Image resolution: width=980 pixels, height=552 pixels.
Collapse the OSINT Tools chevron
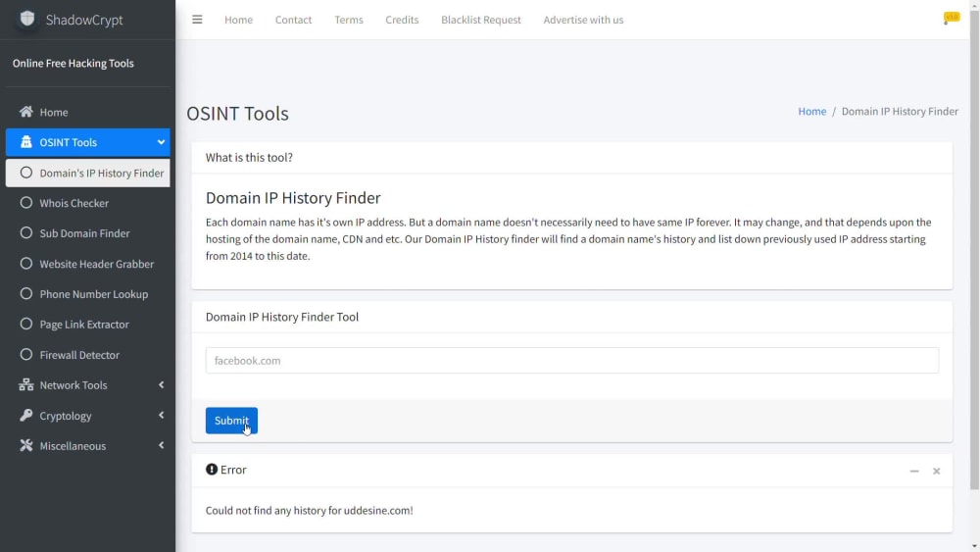coord(161,142)
